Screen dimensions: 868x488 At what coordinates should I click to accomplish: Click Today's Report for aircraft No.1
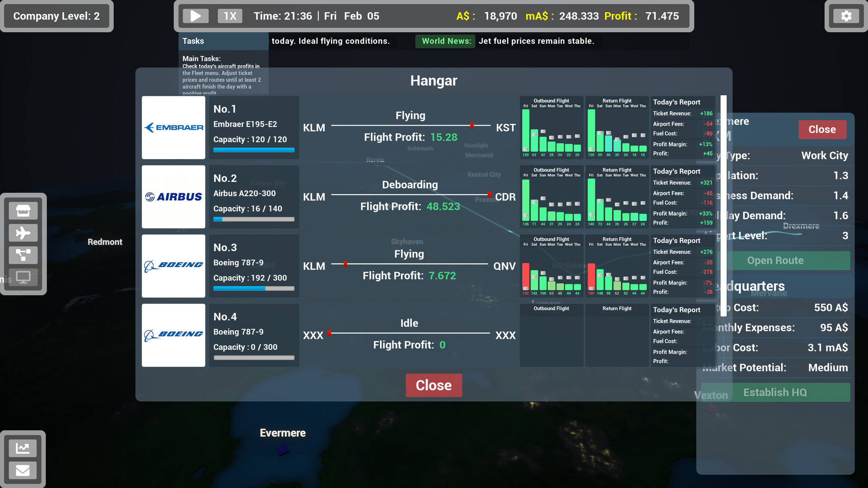(x=683, y=127)
